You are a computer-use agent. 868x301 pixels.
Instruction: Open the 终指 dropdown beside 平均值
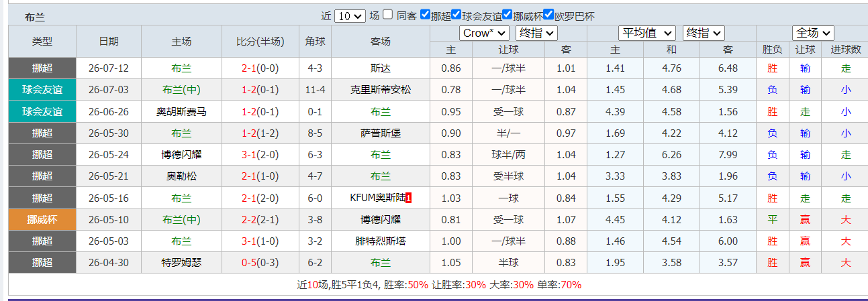pyautogui.click(x=704, y=33)
